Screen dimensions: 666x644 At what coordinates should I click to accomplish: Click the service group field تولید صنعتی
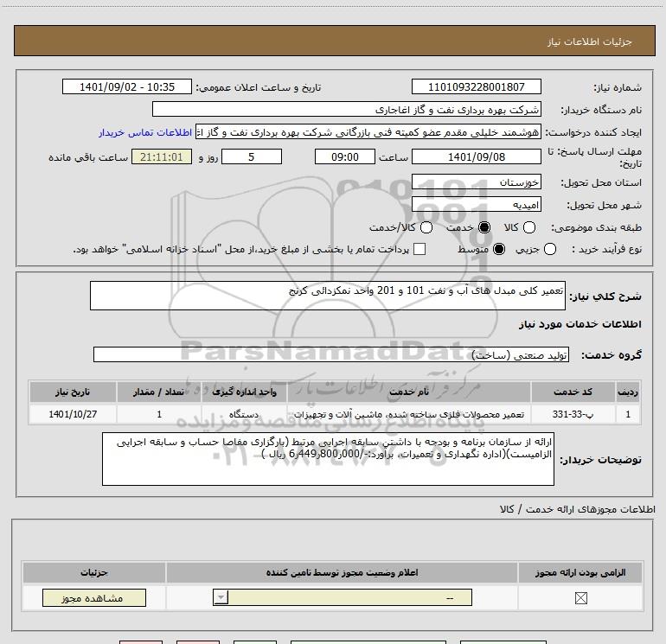[331, 354]
